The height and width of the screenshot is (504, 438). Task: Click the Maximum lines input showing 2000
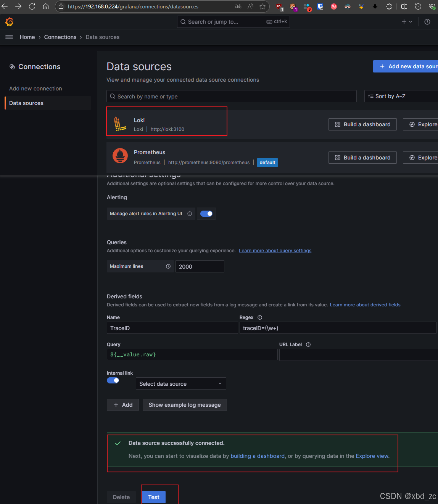click(200, 266)
